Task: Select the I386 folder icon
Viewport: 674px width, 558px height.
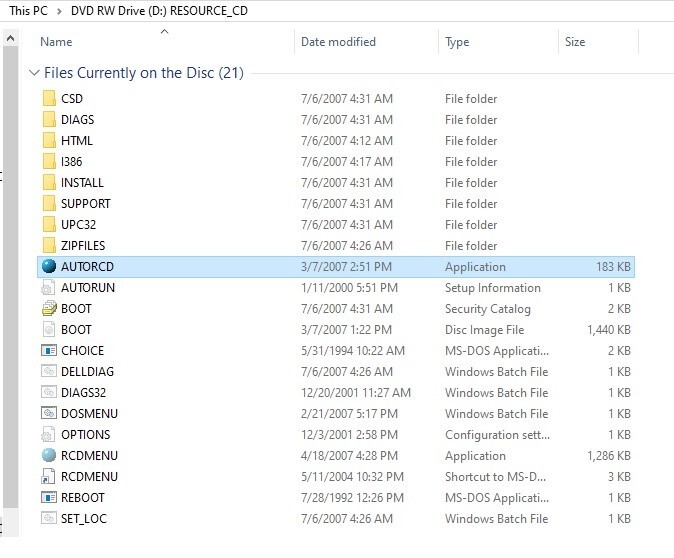Action: point(49,162)
